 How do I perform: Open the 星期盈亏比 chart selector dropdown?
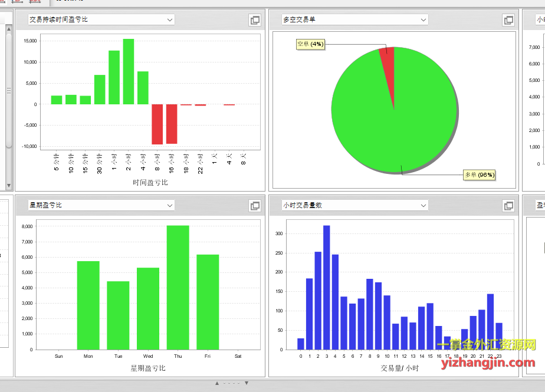[101, 205]
